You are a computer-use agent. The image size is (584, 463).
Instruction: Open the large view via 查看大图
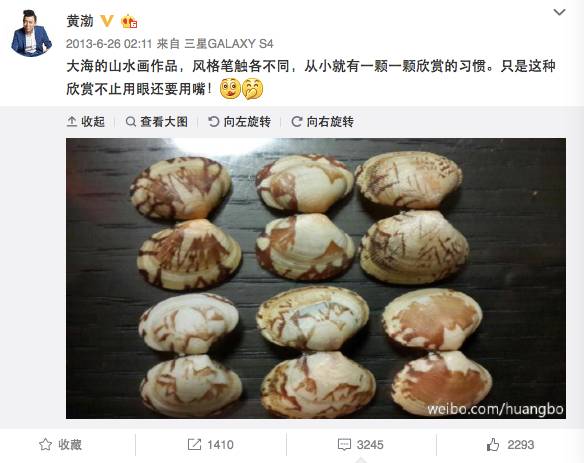click(156, 121)
